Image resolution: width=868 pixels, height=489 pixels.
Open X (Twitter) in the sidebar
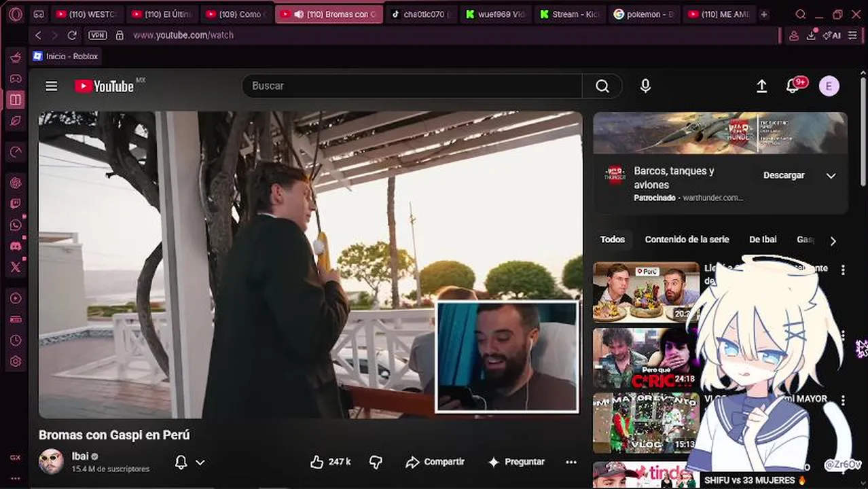15,267
